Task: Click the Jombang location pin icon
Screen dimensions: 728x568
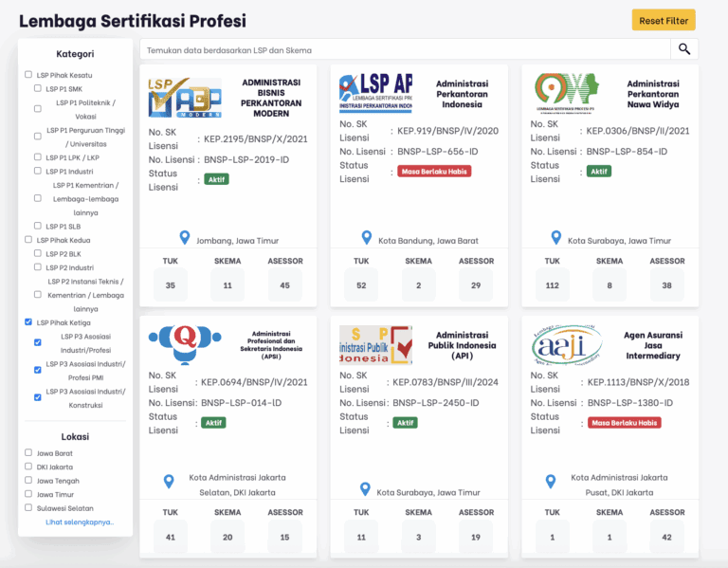Action: coord(185,238)
